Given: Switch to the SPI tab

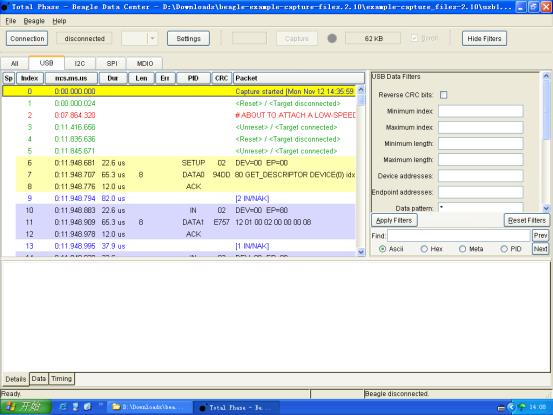Looking at the screenshot, I should click(112, 63).
